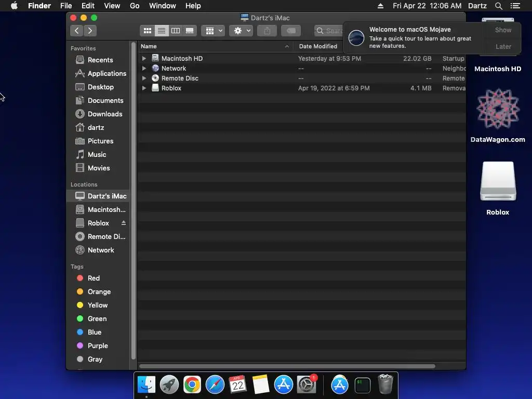This screenshot has width=532, height=399.
Task: Click the horizontal scrollbar in Finder
Action: (287, 366)
